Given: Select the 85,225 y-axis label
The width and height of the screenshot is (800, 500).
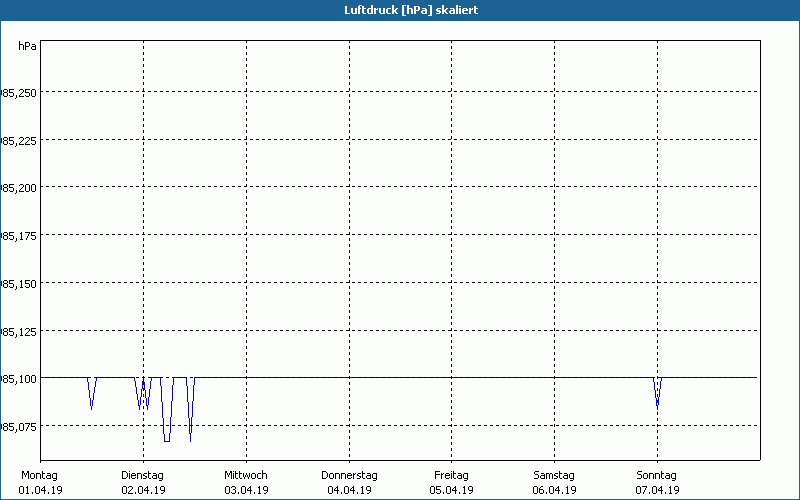Looking at the screenshot, I should (x=19, y=141).
